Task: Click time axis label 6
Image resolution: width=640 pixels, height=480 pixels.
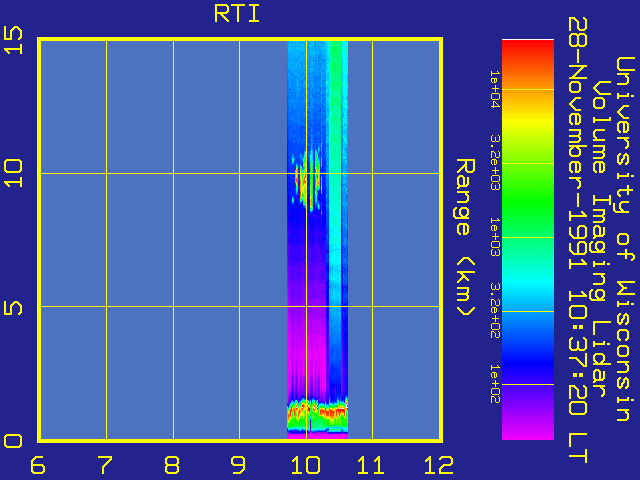Action: (38, 465)
